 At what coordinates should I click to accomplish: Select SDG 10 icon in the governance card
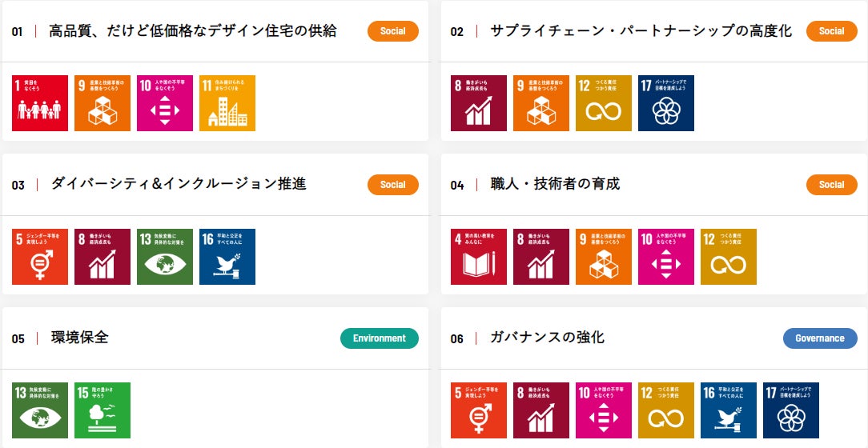[604, 410]
